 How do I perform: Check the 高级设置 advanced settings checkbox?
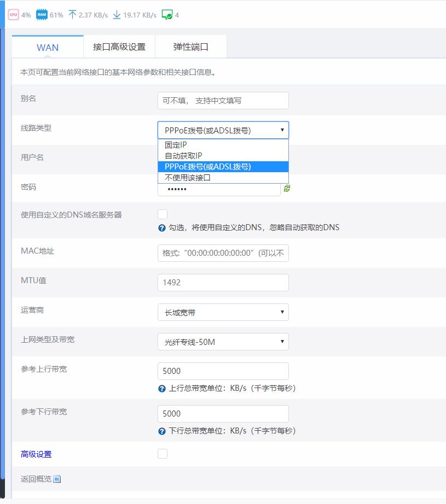163,453
